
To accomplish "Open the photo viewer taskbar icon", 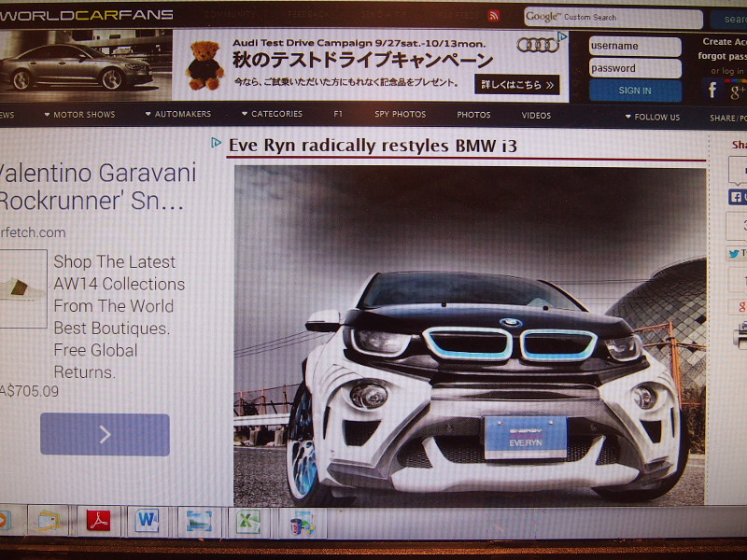I will point(199,522).
